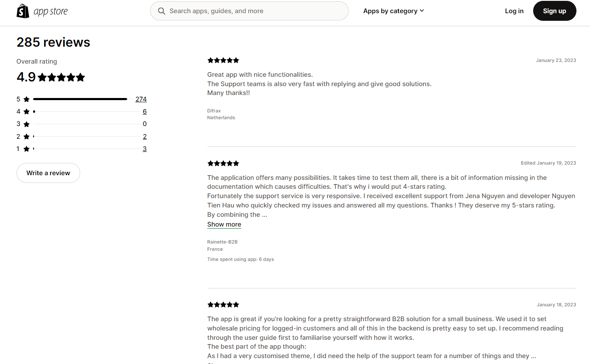Click the five-star rating on Difrax review

point(223,60)
